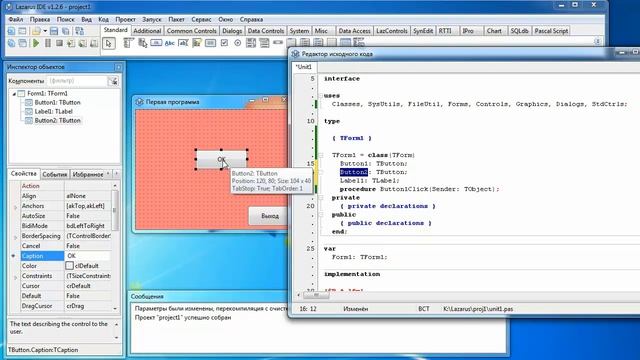Collapse the private section fold marker
640x360 pixels.
tap(320, 198)
